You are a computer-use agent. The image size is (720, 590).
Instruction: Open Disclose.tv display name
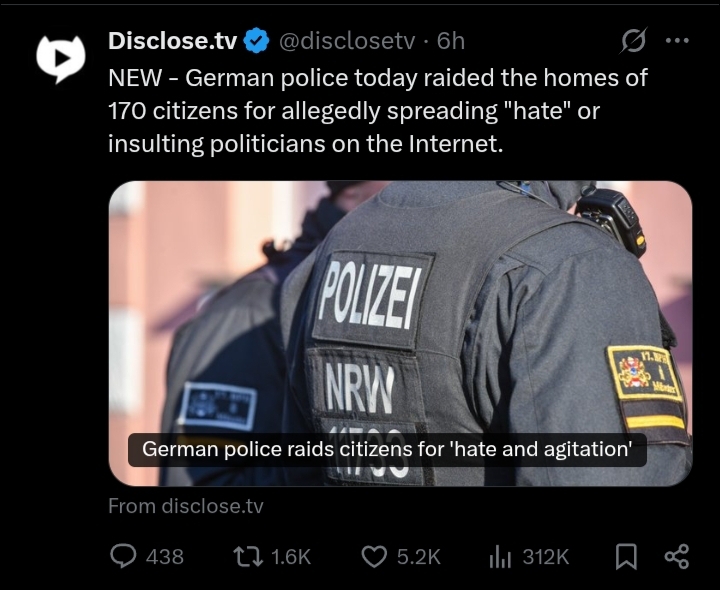click(x=173, y=41)
